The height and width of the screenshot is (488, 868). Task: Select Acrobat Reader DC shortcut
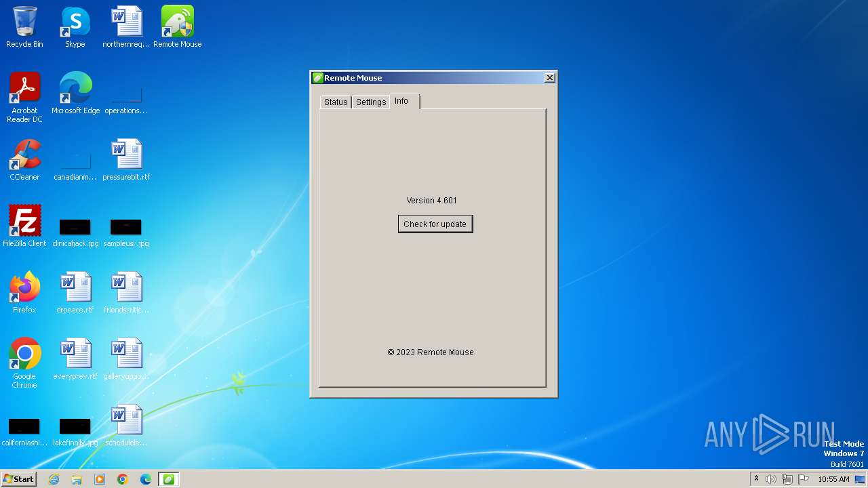point(24,98)
